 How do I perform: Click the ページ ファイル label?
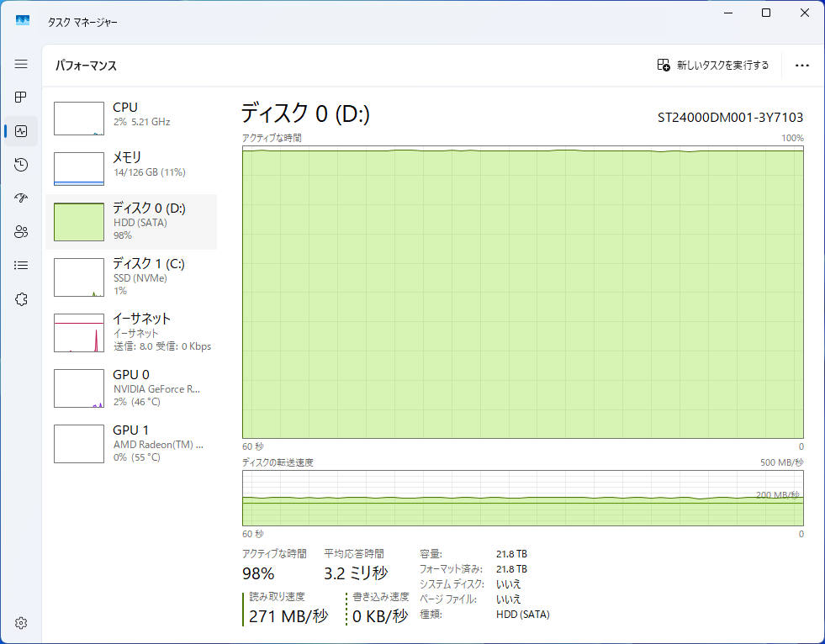click(448, 599)
